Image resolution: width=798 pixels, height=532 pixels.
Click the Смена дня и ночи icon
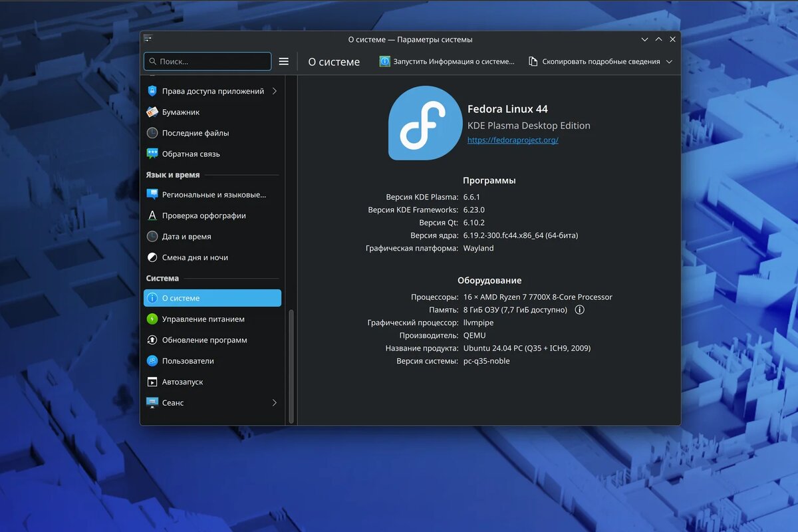152,257
